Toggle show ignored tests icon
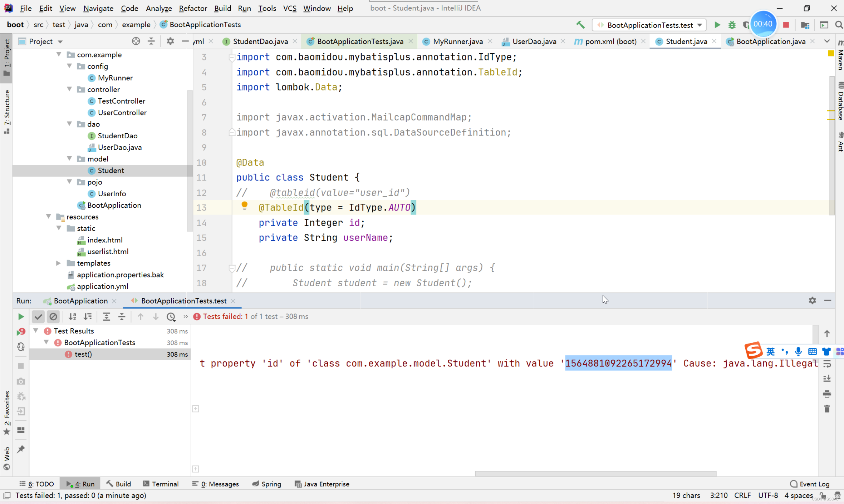This screenshot has width=844, height=504. click(53, 316)
